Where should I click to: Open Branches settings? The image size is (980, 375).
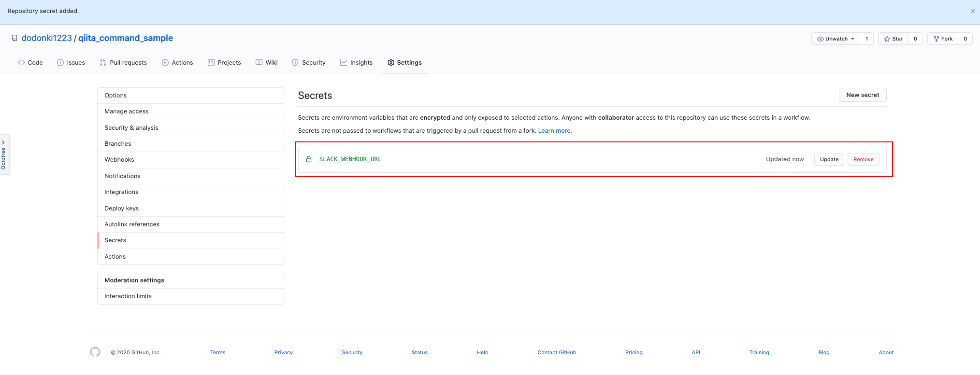(190, 144)
